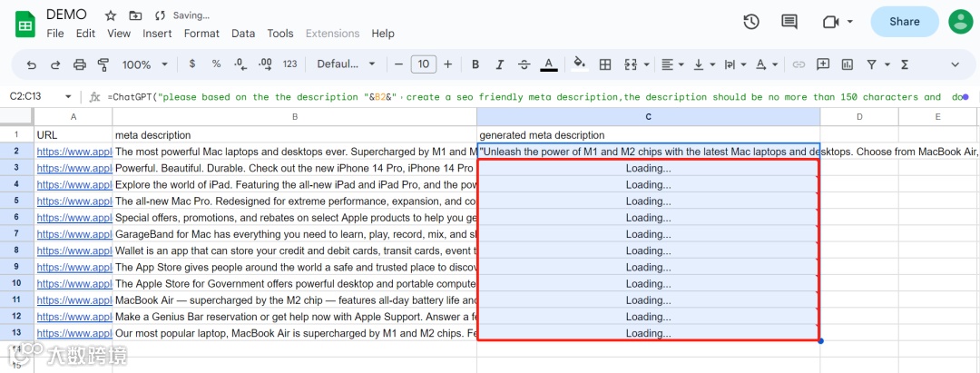
Task: Open vertical align dropdown
Action: point(704,64)
